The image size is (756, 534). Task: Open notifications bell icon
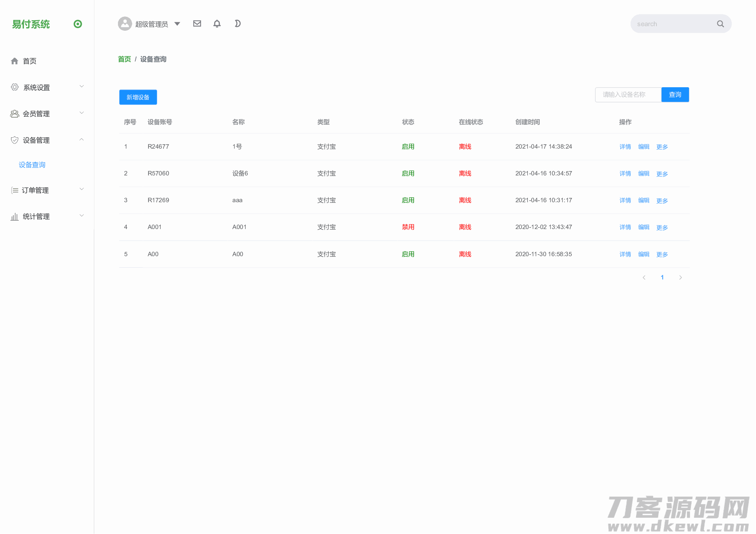[217, 24]
